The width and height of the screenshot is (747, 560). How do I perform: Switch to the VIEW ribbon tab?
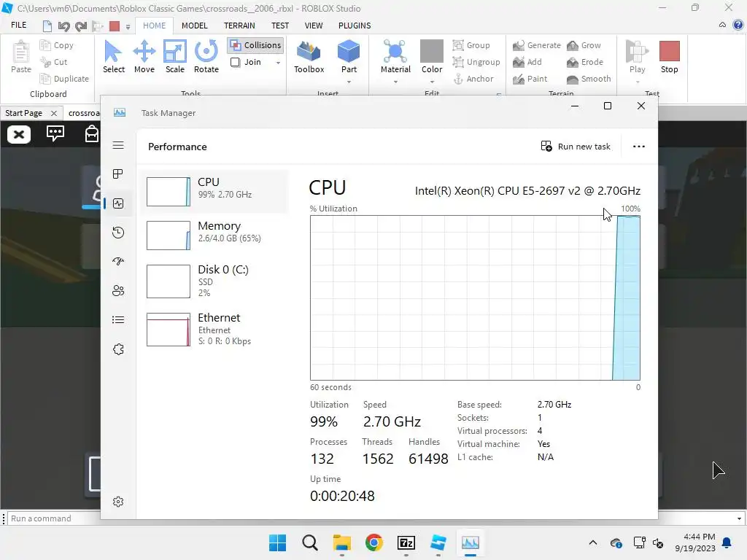(314, 26)
